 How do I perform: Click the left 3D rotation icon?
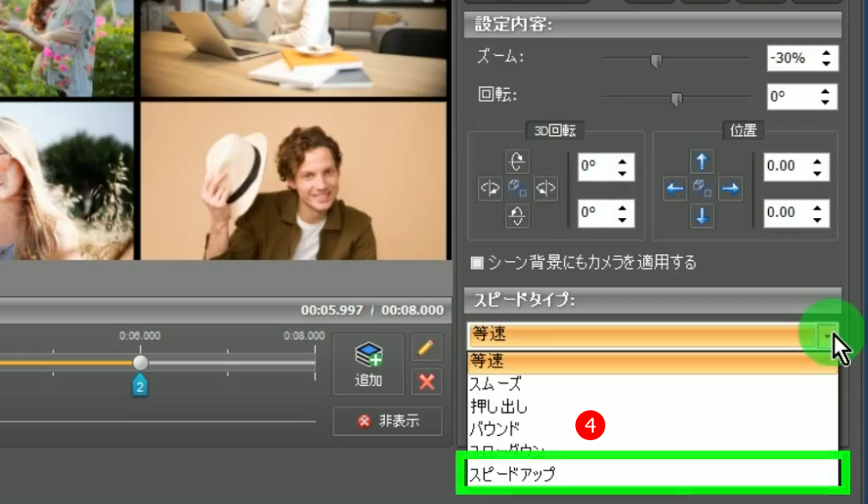[x=489, y=189]
